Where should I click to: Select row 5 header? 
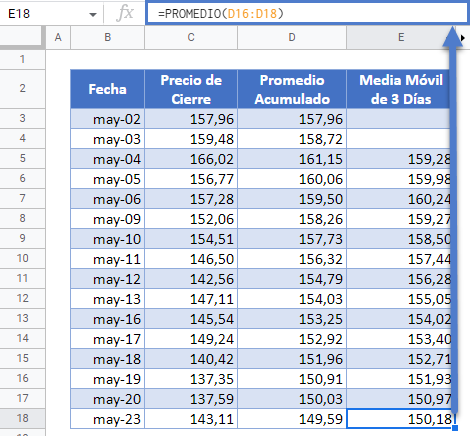pyautogui.click(x=22, y=158)
